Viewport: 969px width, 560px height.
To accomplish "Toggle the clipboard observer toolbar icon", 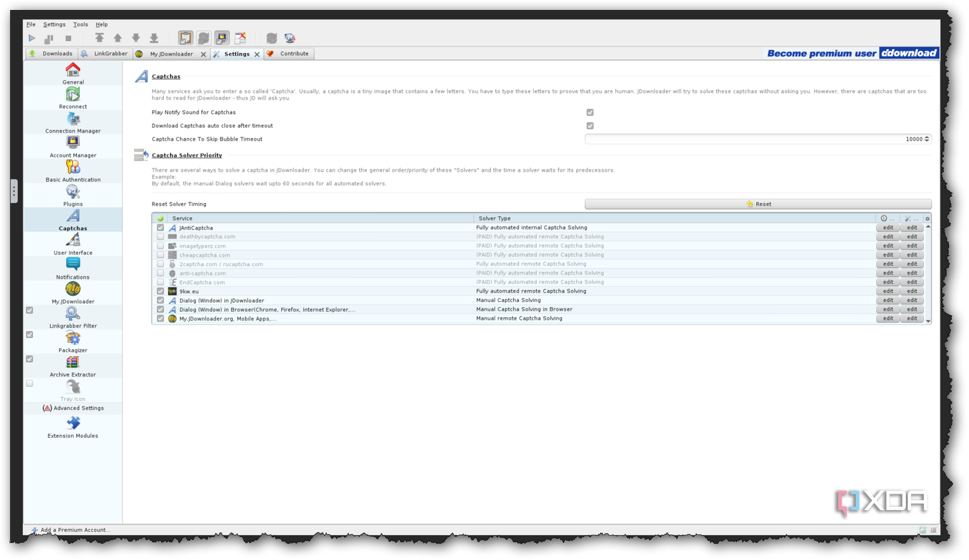I will click(185, 38).
